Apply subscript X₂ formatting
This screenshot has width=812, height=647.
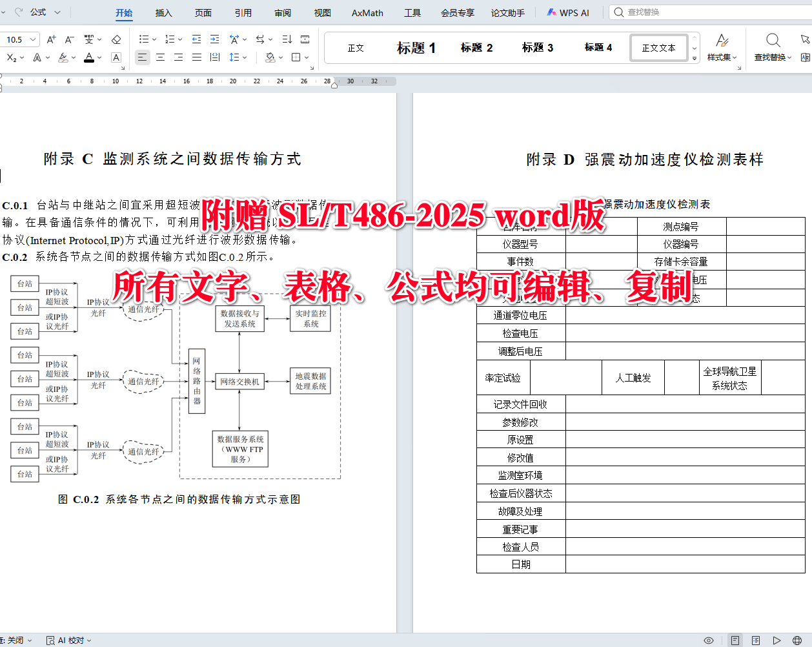point(12,57)
